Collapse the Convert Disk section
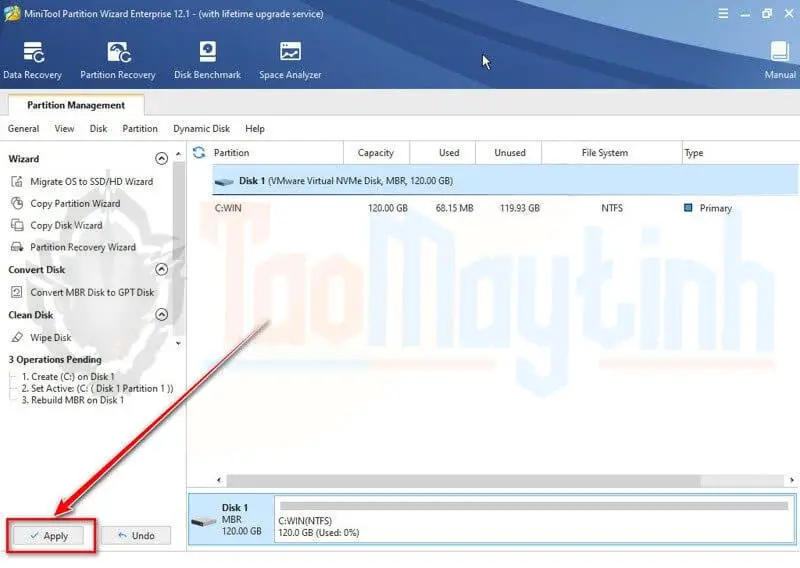The width and height of the screenshot is (800, 568). click(x=161, y=270)
